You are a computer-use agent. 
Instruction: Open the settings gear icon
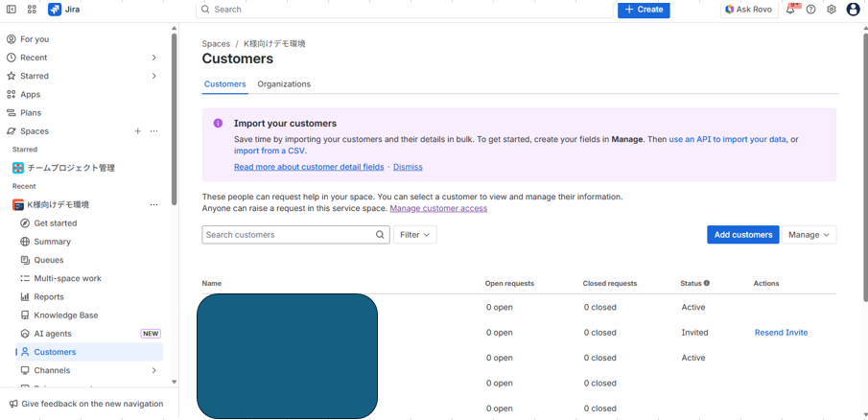[831, 10]
